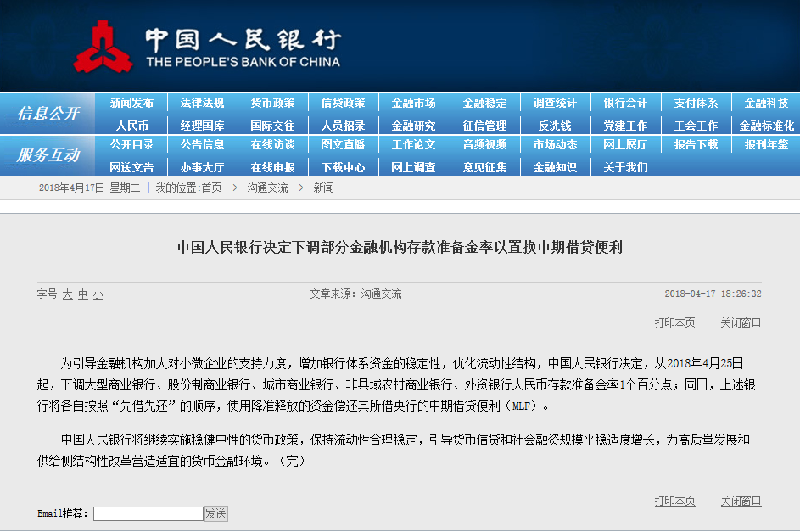Open 报刊年鉴 page
The image size is (800, 532).
766,145
